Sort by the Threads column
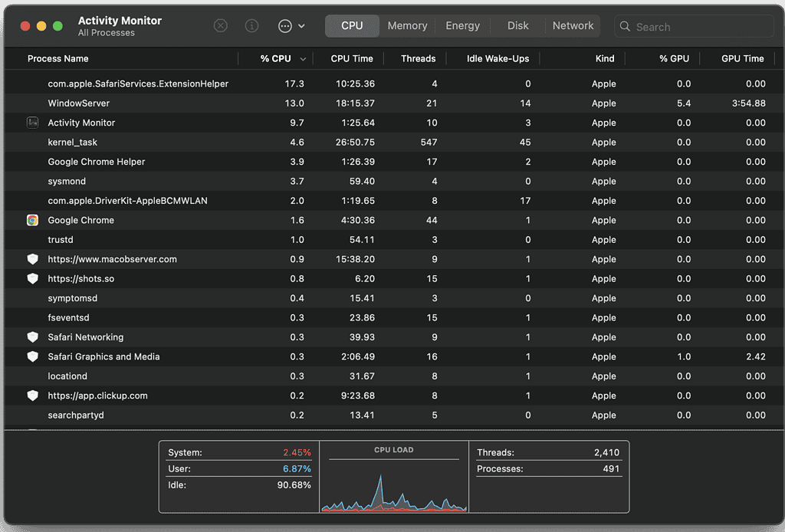 tap(418, 58)
